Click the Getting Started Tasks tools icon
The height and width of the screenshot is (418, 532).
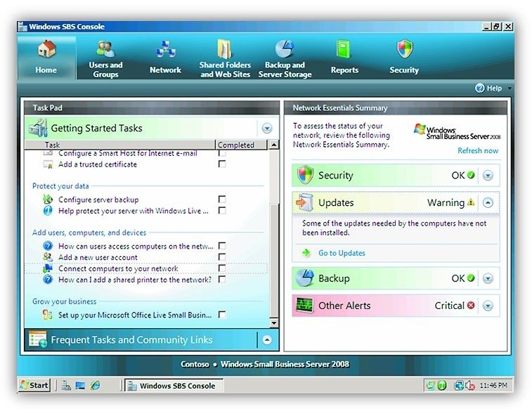[38, 129]
